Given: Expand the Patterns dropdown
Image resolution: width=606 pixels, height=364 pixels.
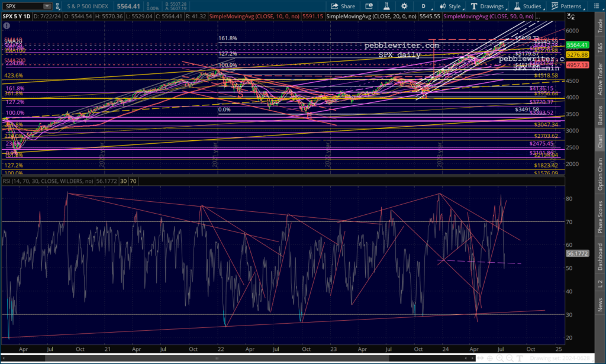Looking at the screenshot, I should coord(568,6).
